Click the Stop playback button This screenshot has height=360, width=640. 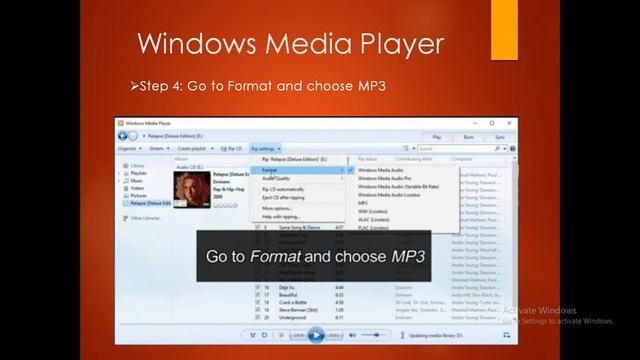281,335
